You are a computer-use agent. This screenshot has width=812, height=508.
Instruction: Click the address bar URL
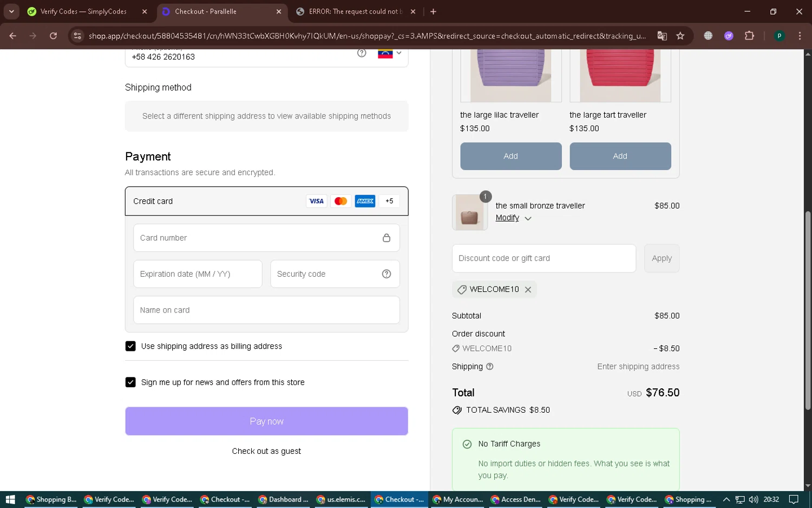(367, 36)
